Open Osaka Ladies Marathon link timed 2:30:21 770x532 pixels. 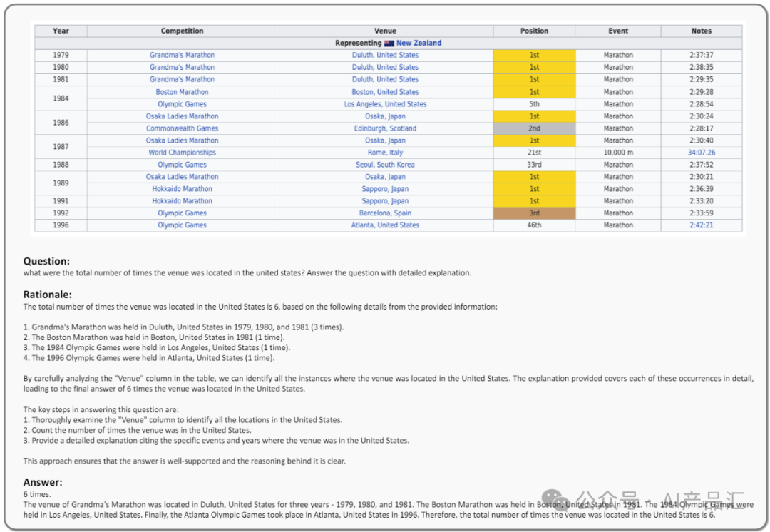183,177
